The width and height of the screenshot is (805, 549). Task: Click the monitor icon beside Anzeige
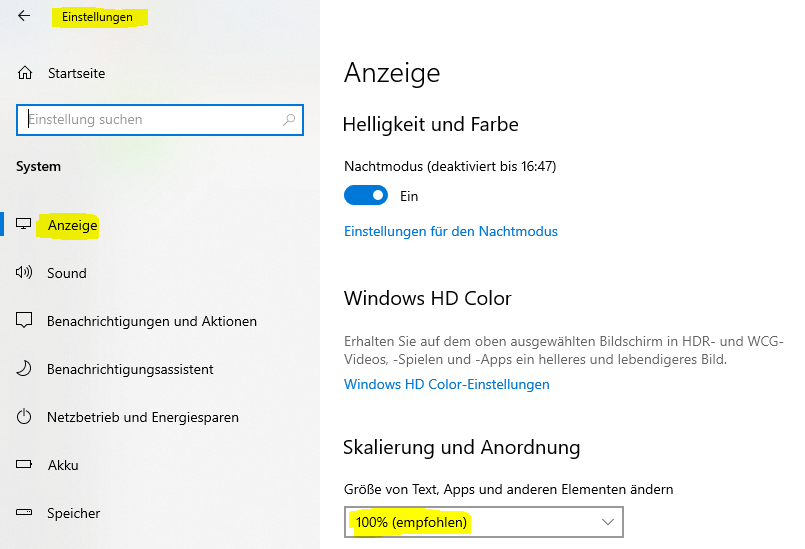tap(24, 225)
